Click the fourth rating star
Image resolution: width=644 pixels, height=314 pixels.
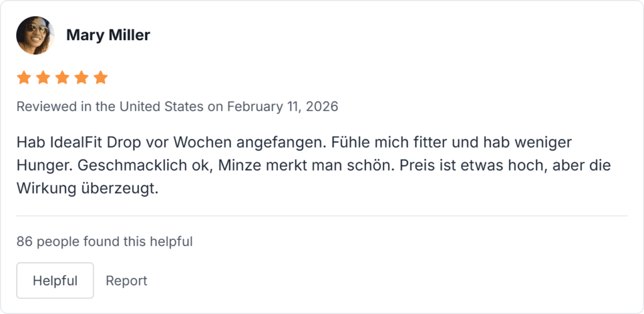coord(81,78)
